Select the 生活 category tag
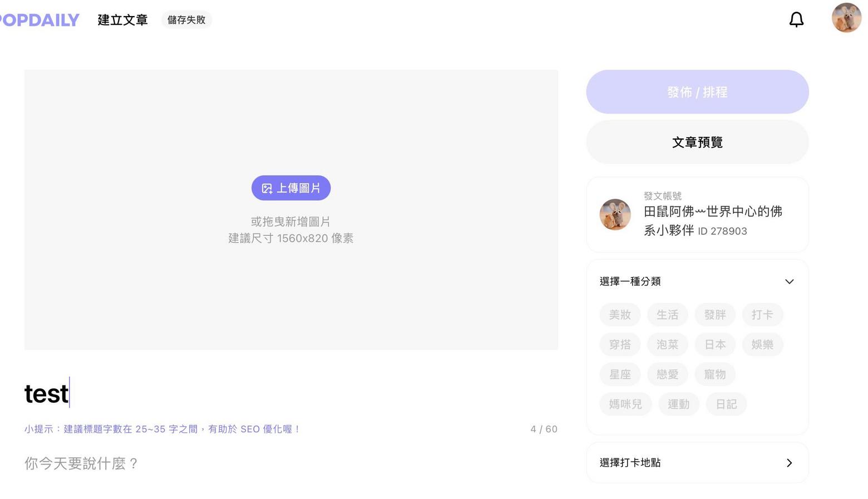The width and height of the screenshot is (868, 499). coord(667,315)
